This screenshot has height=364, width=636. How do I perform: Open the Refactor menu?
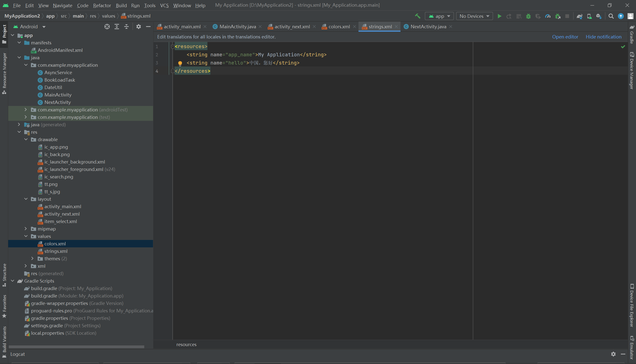pyautogui.click(x=102, y=5)
